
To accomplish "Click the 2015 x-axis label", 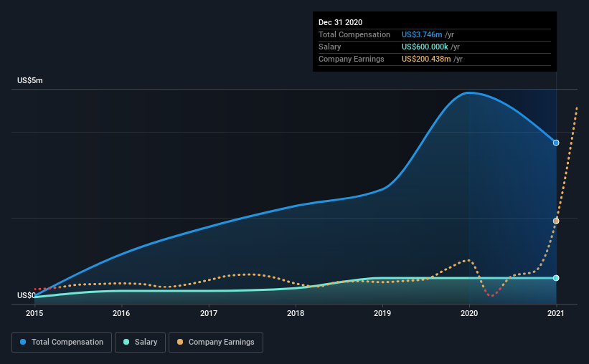I will coord(34,313).
